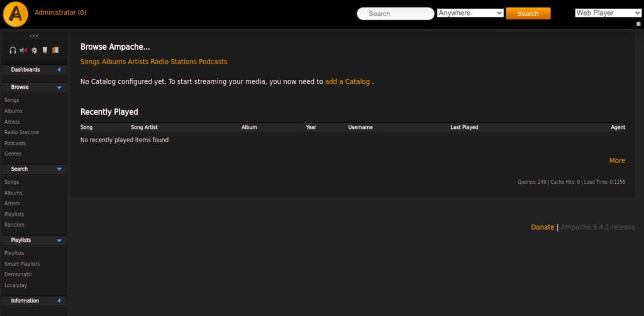
Task: Open Smart Playlists in sidebar
Action: (x=22, y=264)
